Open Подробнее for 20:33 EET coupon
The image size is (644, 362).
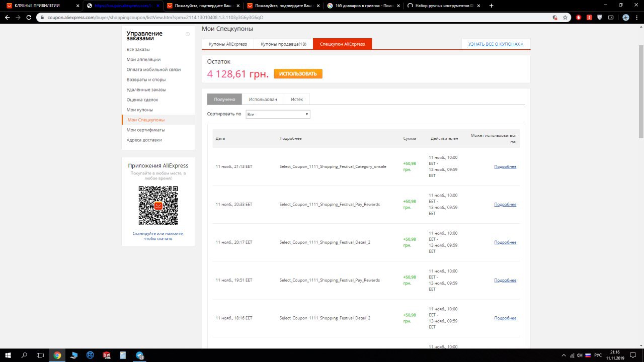point(505,204)
